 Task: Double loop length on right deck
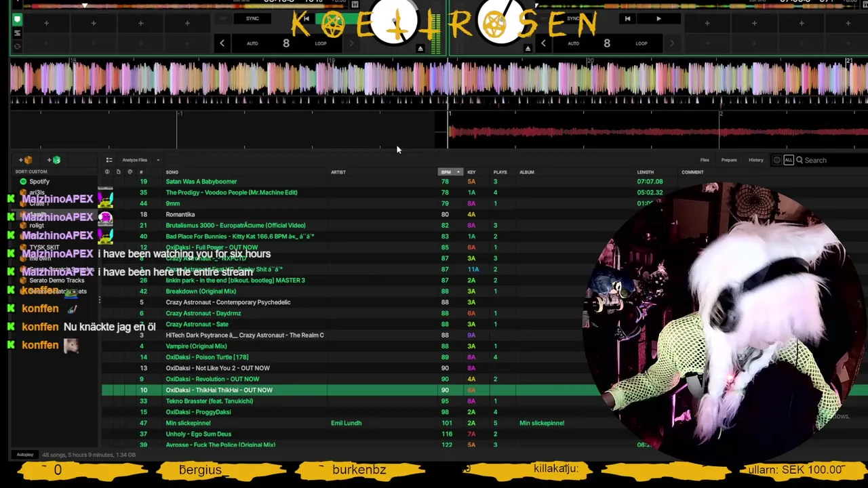[671, 43]
